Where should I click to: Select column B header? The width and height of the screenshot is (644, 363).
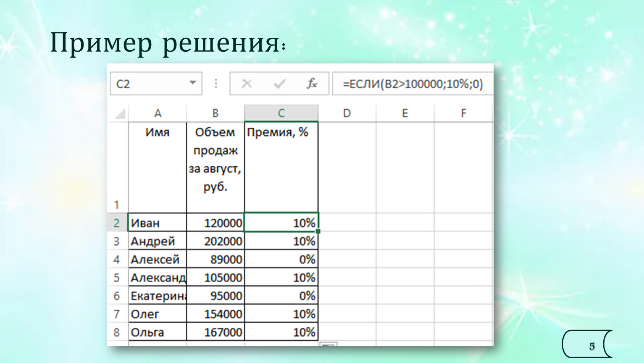pyautogui.click(x=215, y=113)
